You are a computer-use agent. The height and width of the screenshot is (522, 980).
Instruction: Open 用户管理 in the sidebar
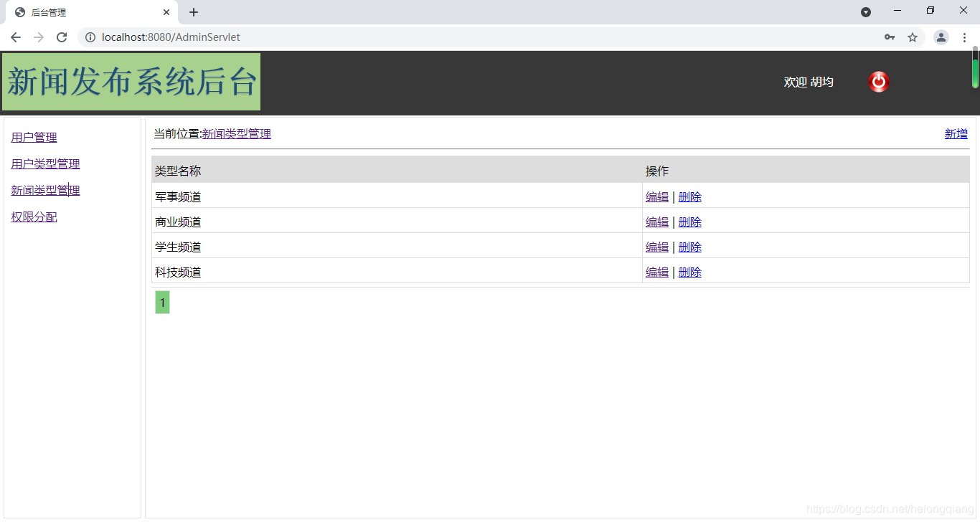point(33,137)
